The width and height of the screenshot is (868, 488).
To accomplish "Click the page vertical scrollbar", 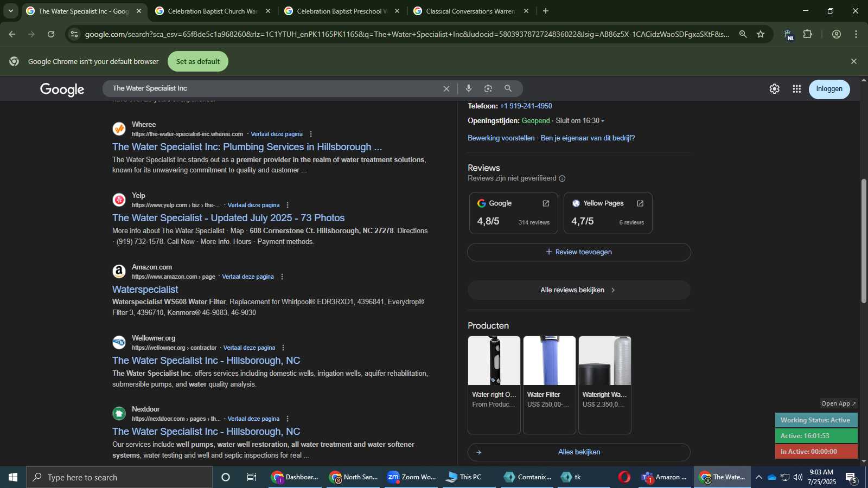I will pyautogui.click(x=864, y=241).
